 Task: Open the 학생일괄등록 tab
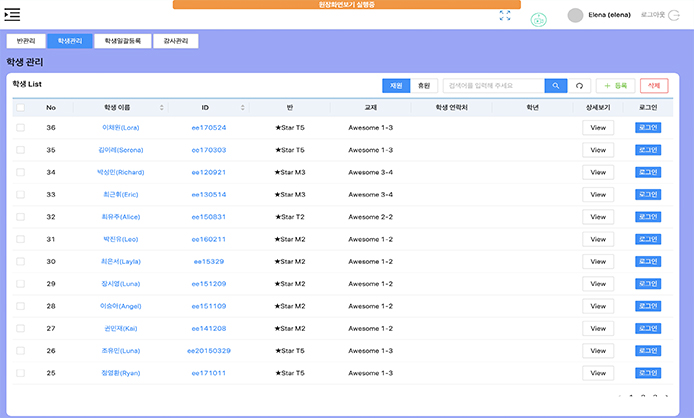tap(124, 41)
